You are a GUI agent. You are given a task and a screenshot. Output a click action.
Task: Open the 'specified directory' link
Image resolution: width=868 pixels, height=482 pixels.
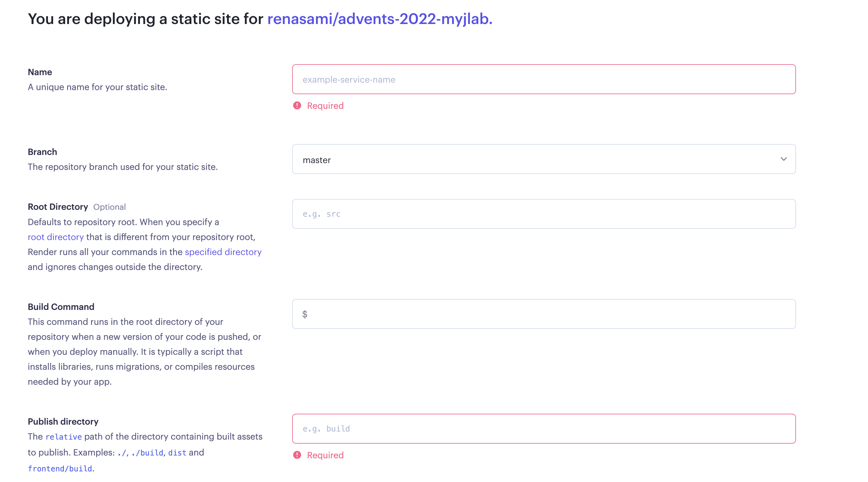click(223, 252)
